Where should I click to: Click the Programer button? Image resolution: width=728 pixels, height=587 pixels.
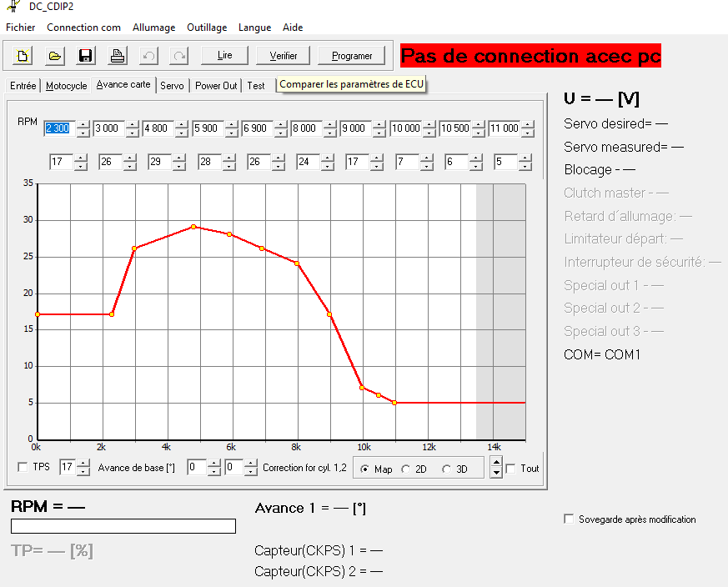click(351, 56)
